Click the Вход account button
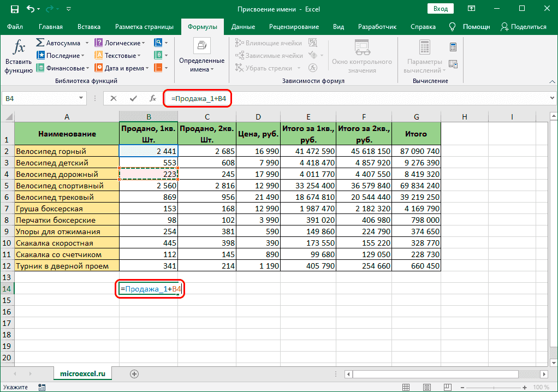Image resolution: width=558 pixels, height=392 pixels. tap(440, 8)
